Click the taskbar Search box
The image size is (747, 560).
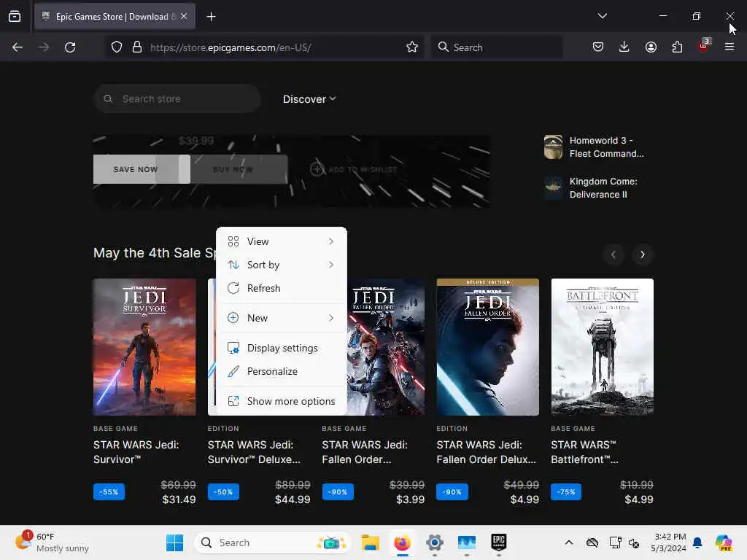tap(273, 542)
